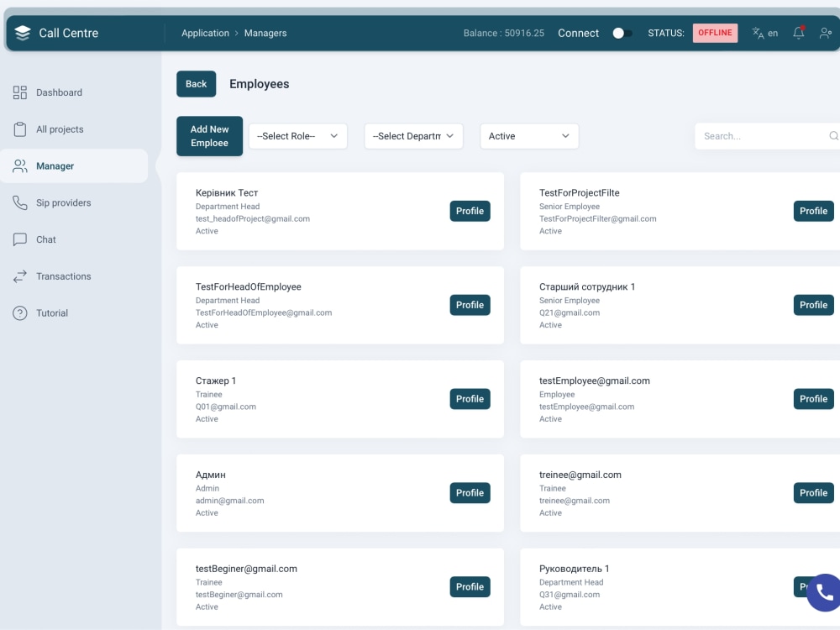Image resolution: width=840 pixels, height=630 pixels.
Task: Open the Select Role dropdown
Action: tap(298, 136)
